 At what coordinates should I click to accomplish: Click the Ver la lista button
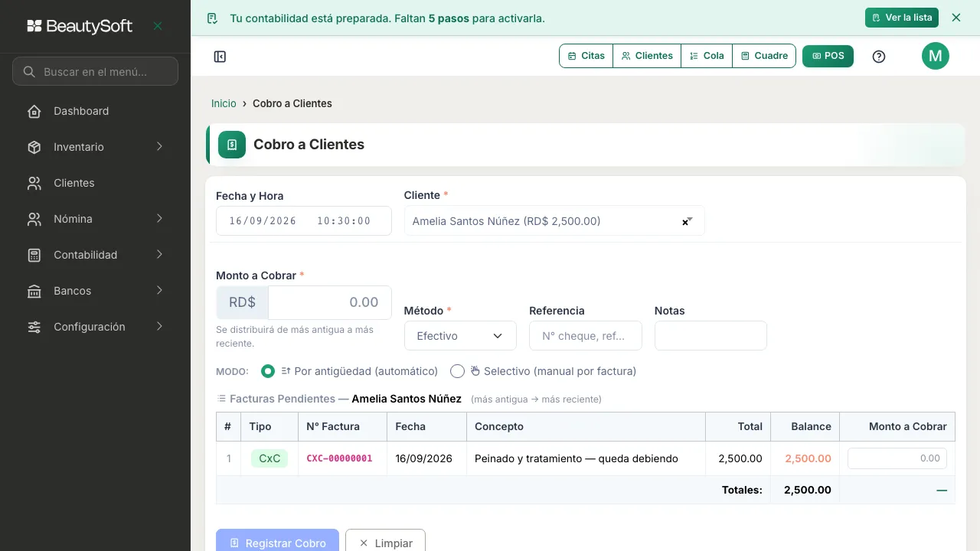[x=902, y=18]
